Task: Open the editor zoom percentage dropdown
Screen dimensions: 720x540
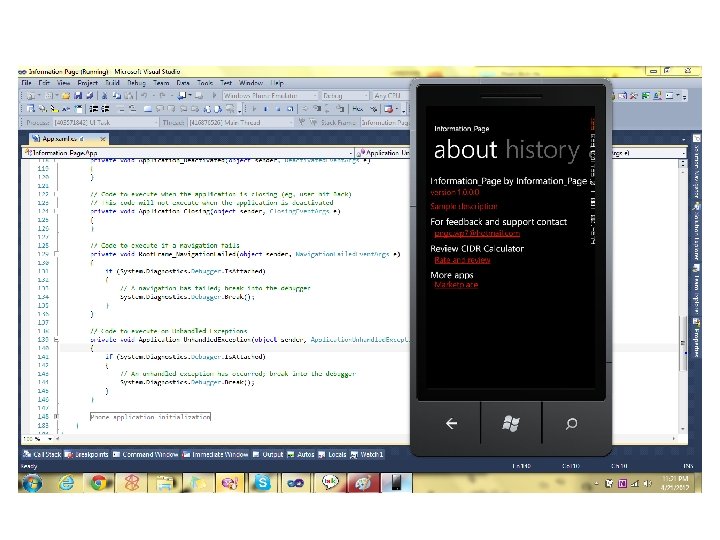Action: [x=37, y=439]
